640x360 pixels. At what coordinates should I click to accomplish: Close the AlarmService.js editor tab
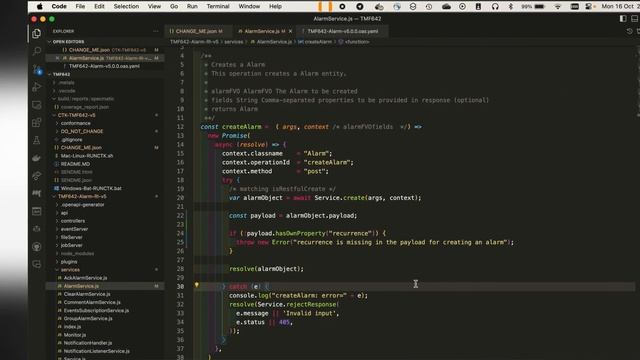pyautogui.click(x=290, y=31)
